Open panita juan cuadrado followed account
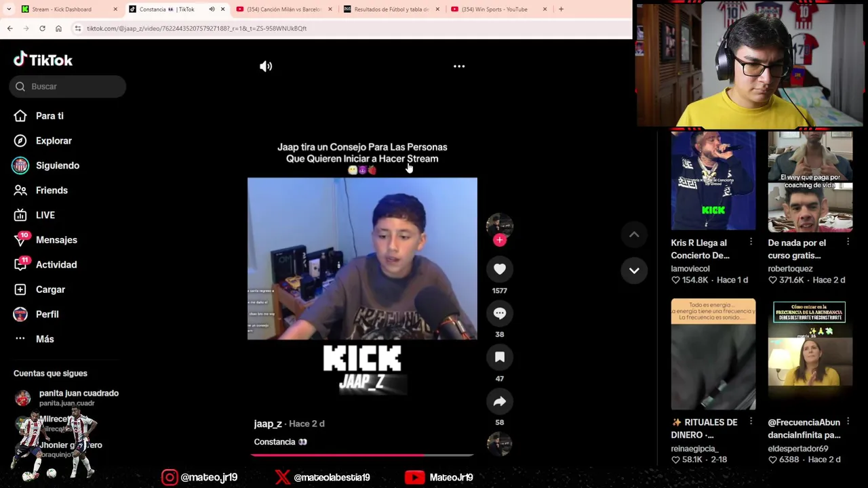Image resolution: width=868 pixels, height=488 pixels. [x=66, y=398]
